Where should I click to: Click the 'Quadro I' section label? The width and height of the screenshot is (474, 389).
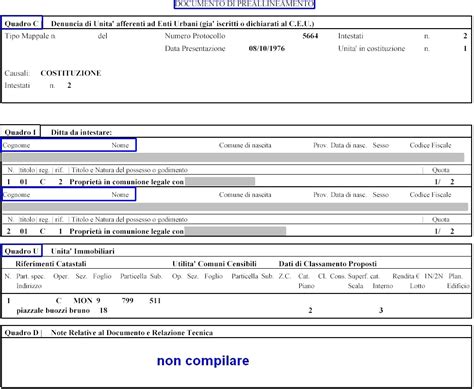pos(20,132)
